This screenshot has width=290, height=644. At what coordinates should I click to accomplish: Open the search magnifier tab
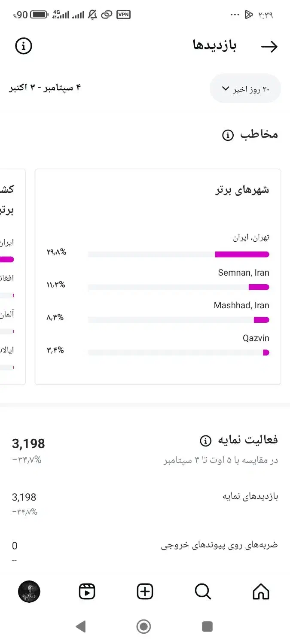coord(203,592)
